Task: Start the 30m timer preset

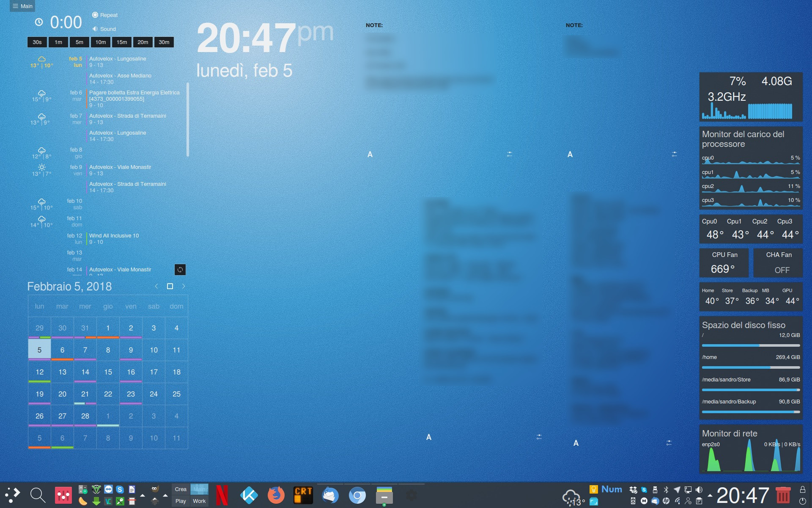Action: click(x=164, y=42)
